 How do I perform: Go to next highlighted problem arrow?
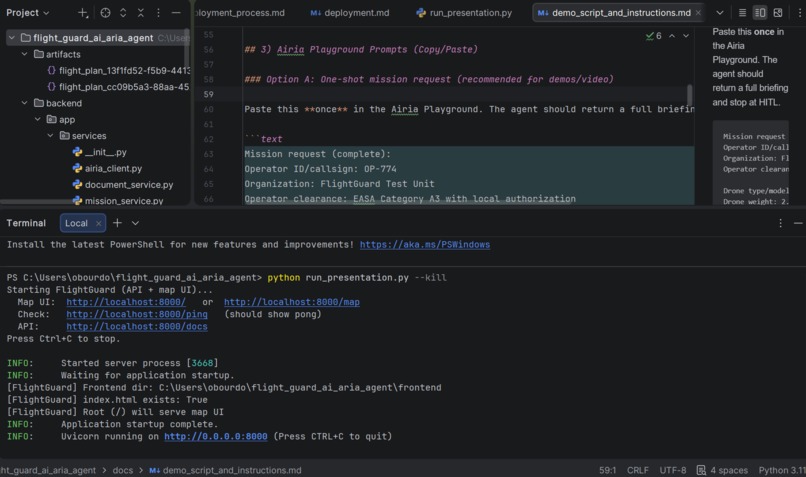[686, 36]
